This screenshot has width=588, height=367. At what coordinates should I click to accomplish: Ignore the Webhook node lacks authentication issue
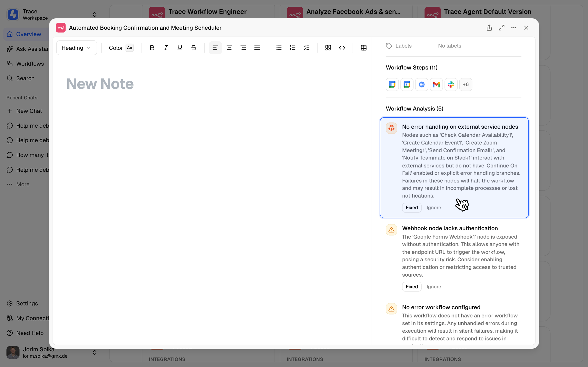pyautogui.click(x=433, y=286)
